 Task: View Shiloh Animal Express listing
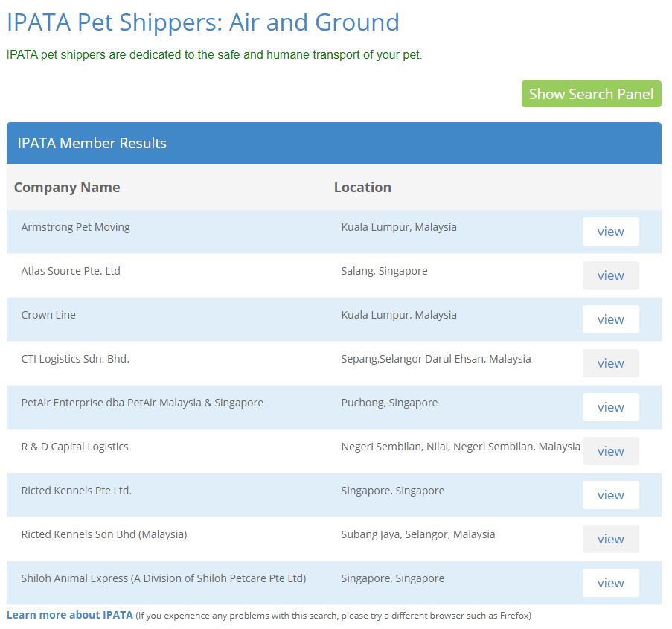pos(610,583)
